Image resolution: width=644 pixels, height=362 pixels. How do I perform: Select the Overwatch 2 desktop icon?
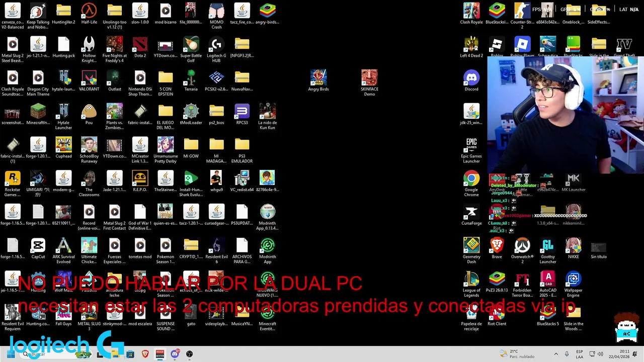[522, 251]
